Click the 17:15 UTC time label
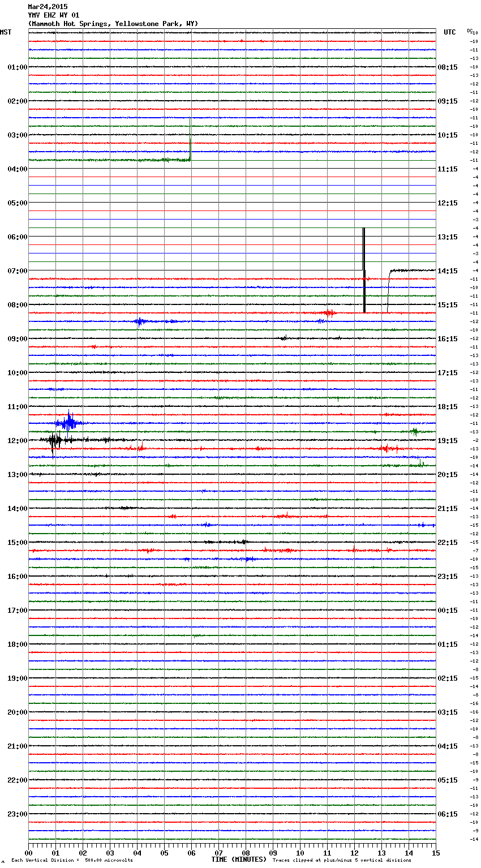This screenshot has width=481, height=868. point(448,373)
